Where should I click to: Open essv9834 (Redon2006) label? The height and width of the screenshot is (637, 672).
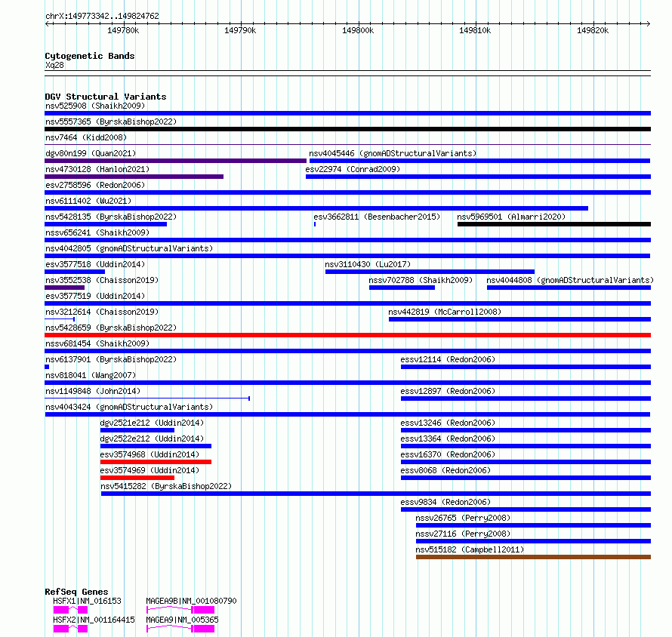click(x=445, y=502)
